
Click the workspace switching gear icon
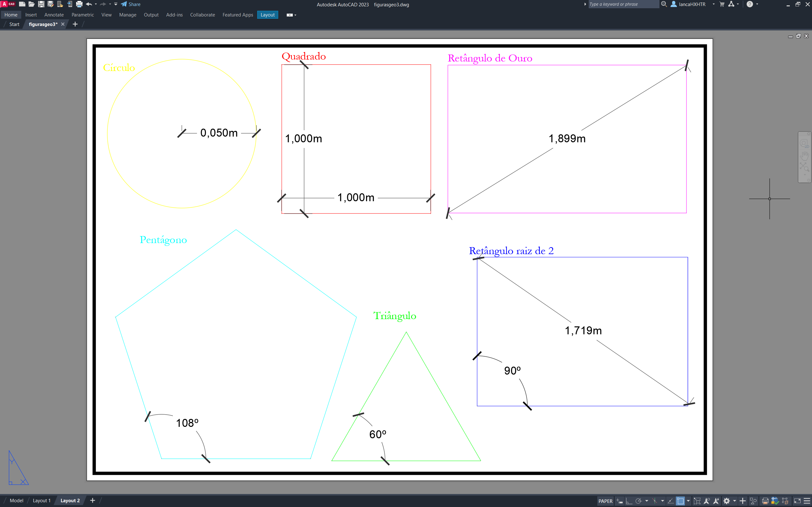(x=726, y=501)
